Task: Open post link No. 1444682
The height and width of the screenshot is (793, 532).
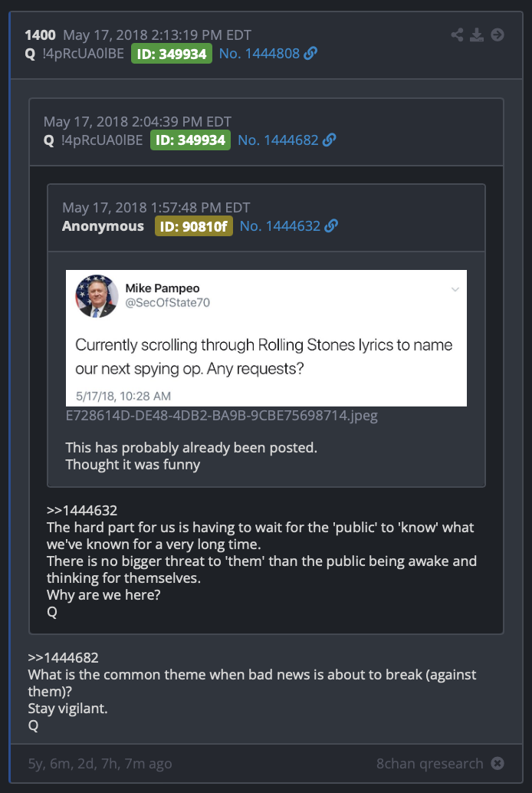Action: [278, 140]
